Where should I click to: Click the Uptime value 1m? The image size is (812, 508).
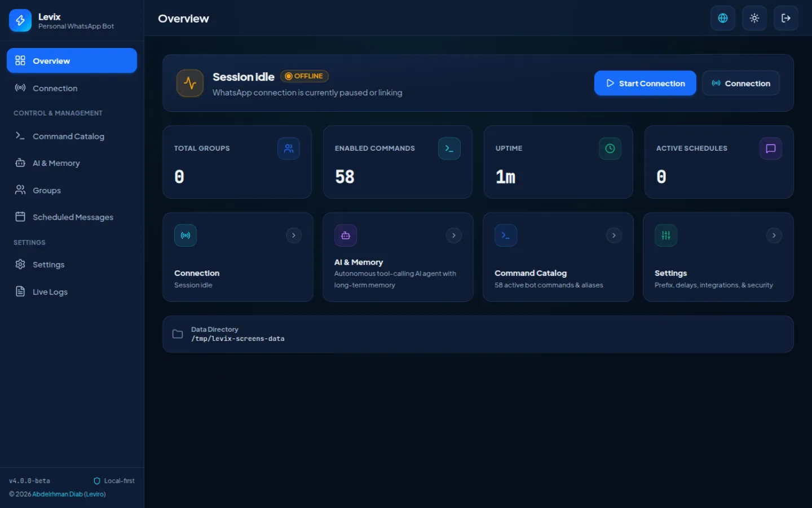point(505,177)
